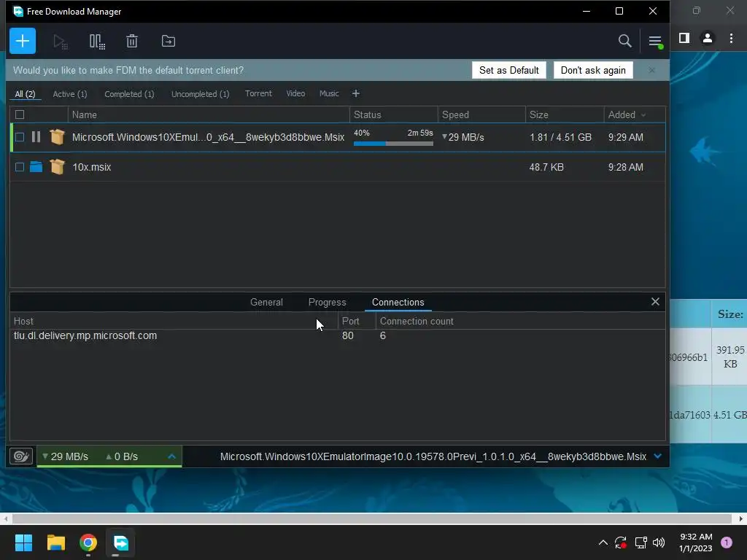Filter by Completed (1) downloads
Screen dimensions: 747x560
(129, 94)
